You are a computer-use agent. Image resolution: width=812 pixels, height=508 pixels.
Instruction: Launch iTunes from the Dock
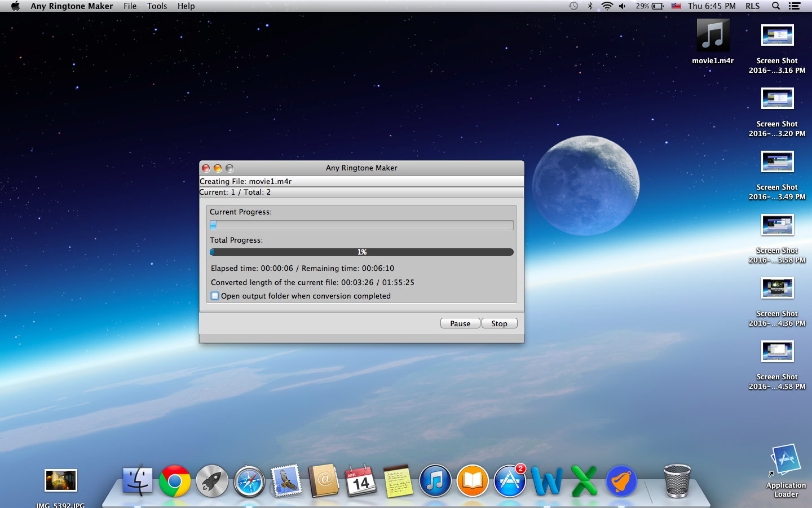click(435, 481)
